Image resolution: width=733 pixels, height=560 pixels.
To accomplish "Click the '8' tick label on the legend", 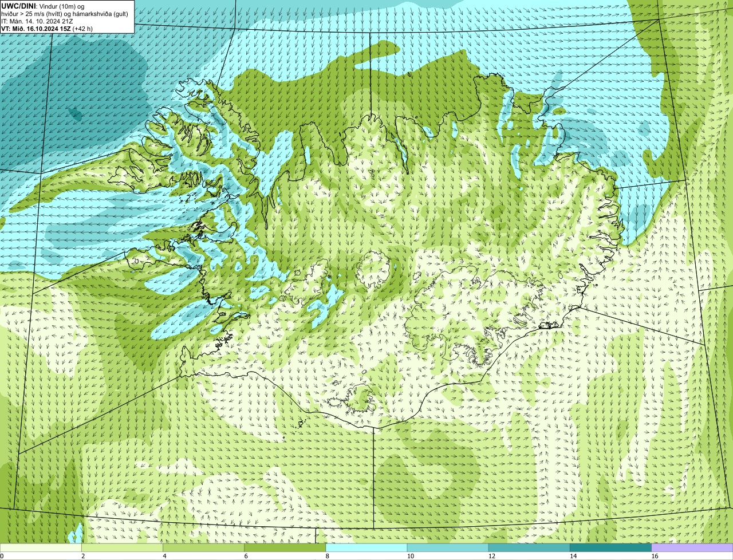I will click(327, 556).
